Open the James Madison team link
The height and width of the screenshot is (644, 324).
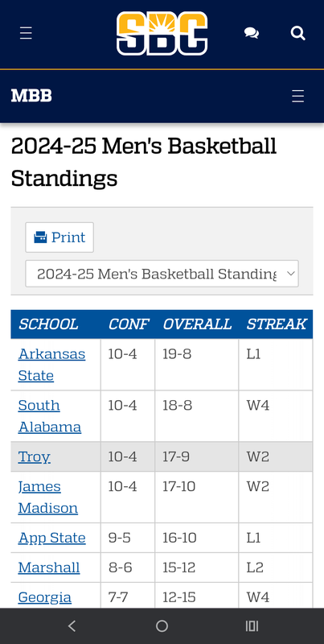pyautogui.click(x=48, y=497)
